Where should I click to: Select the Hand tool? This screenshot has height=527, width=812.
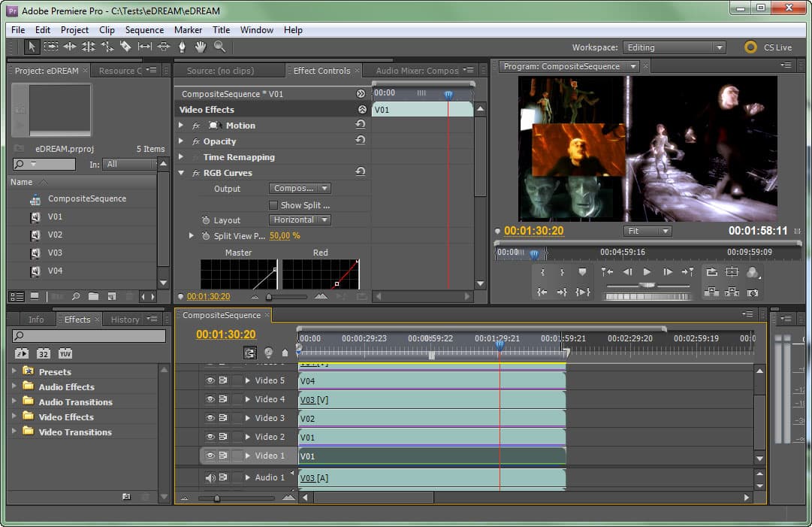click(x=201, y=47)
